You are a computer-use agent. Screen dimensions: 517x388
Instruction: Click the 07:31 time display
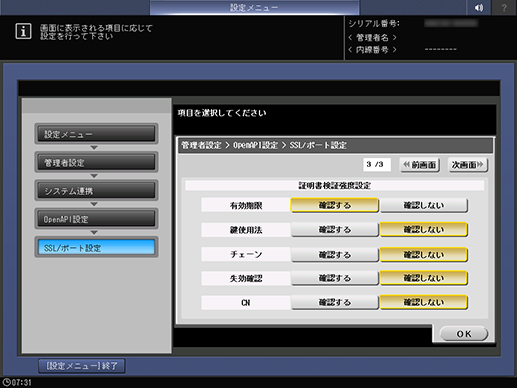pos(22,383)
